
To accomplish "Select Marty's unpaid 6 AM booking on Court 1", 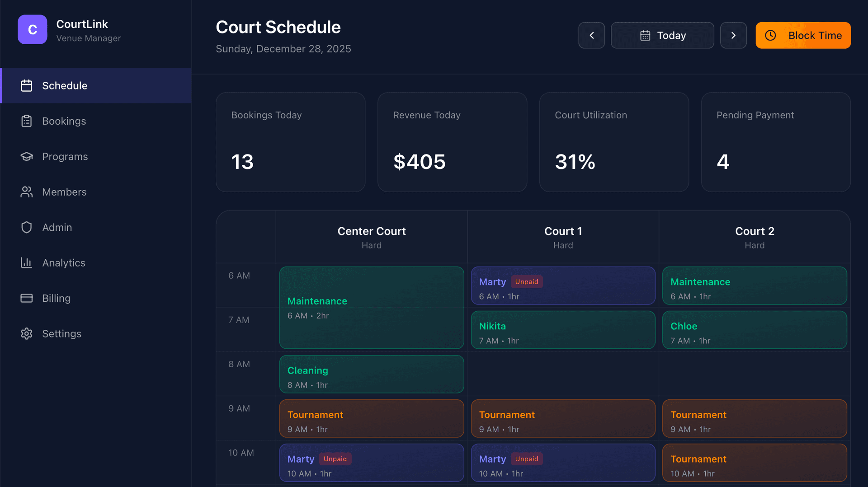I will (563, 286).
